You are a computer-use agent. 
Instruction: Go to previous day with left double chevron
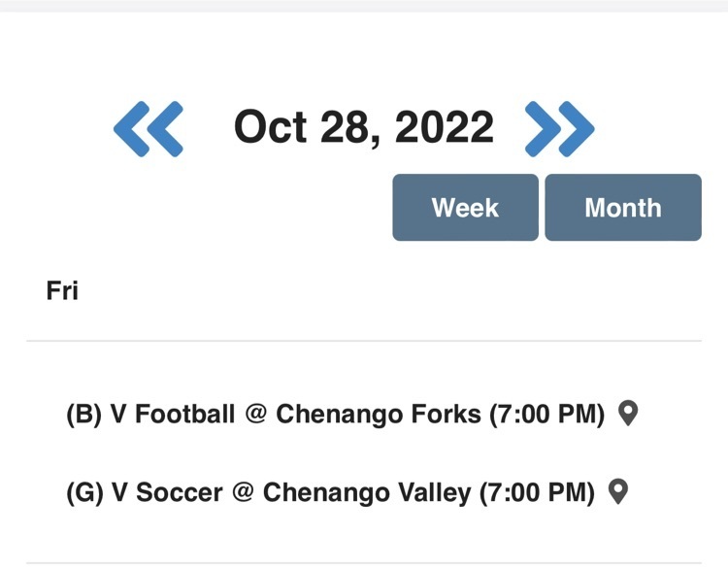coord(149,128)
